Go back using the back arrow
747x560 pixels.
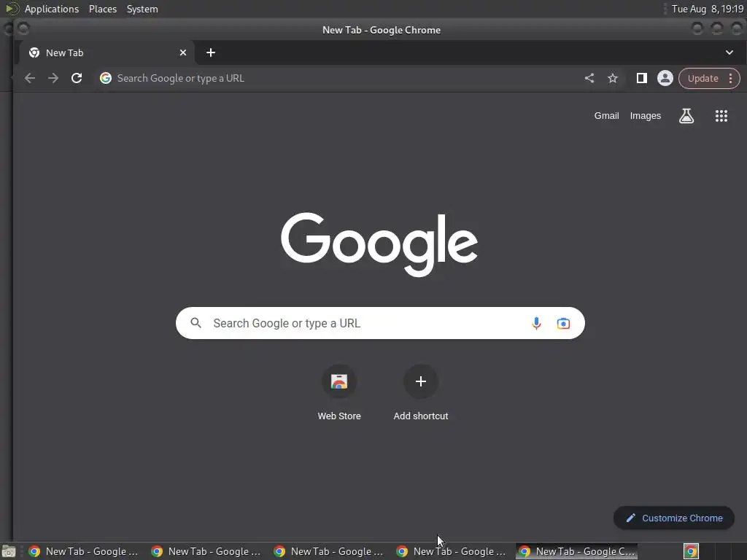coord(29,78)
